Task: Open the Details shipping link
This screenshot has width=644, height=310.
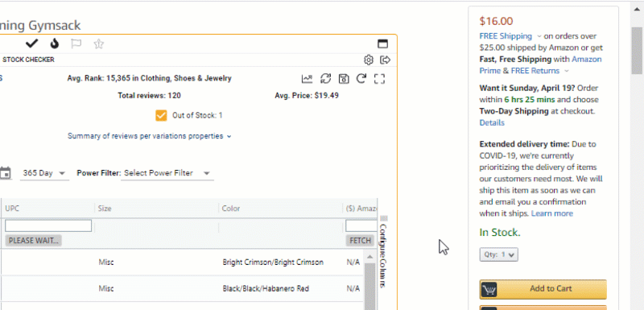Action: point(492,122)
